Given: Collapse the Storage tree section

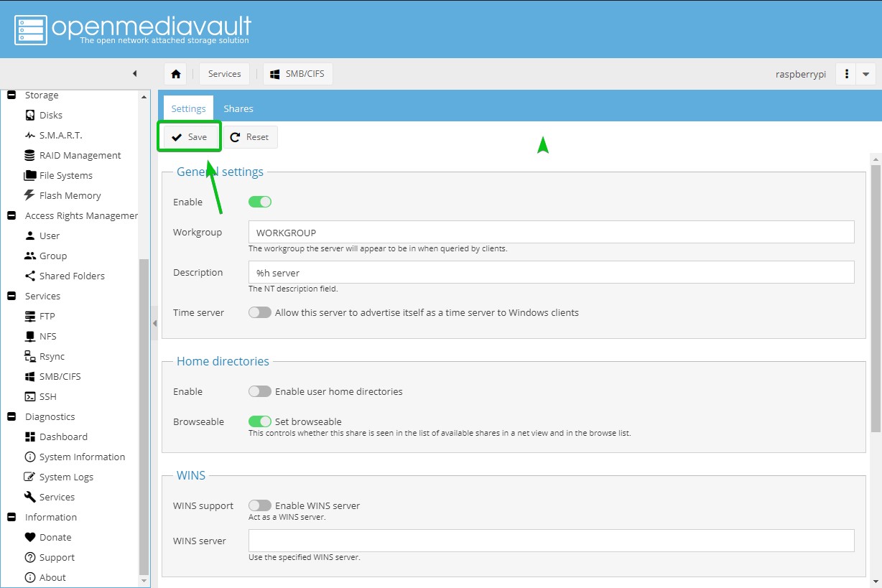Looking at the screenshot, I should 11,95.
